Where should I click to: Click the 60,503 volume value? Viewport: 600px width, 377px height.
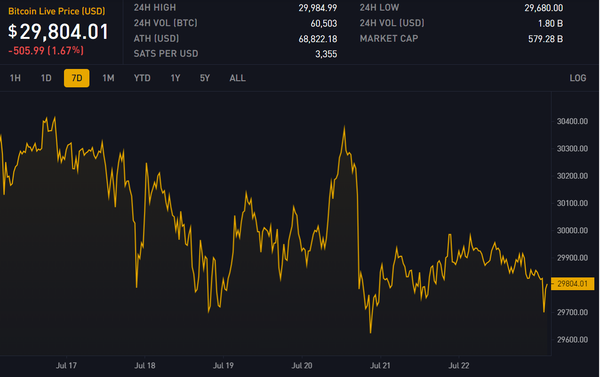(324, 23)
